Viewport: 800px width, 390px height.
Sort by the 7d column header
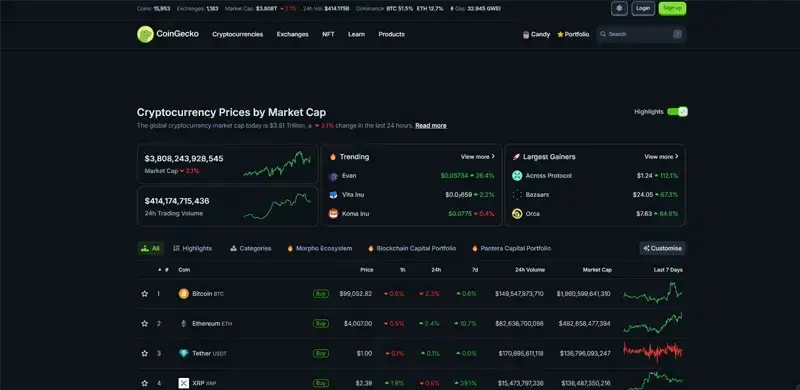pos(474,270)
